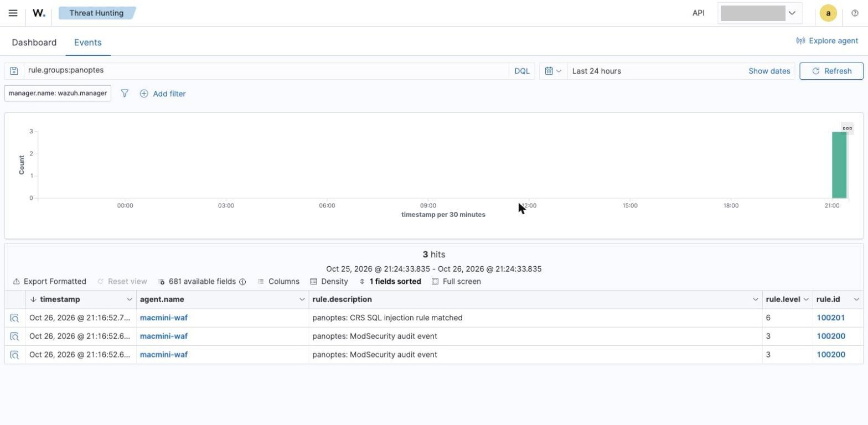This screenshot has width=868, height=425.
Task: Expand rule.description column header menu
Action: coord(756,299)
